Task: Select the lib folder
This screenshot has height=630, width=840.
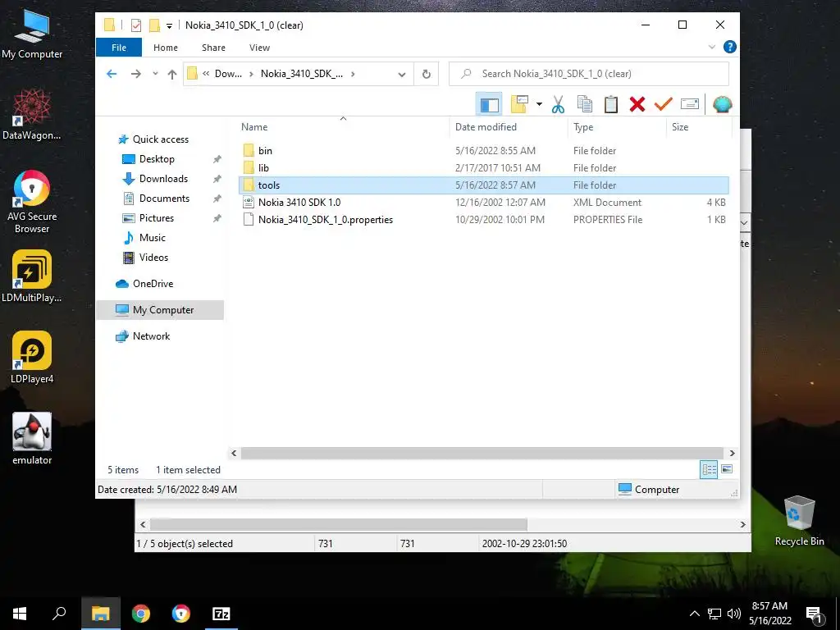Action: 263,167
